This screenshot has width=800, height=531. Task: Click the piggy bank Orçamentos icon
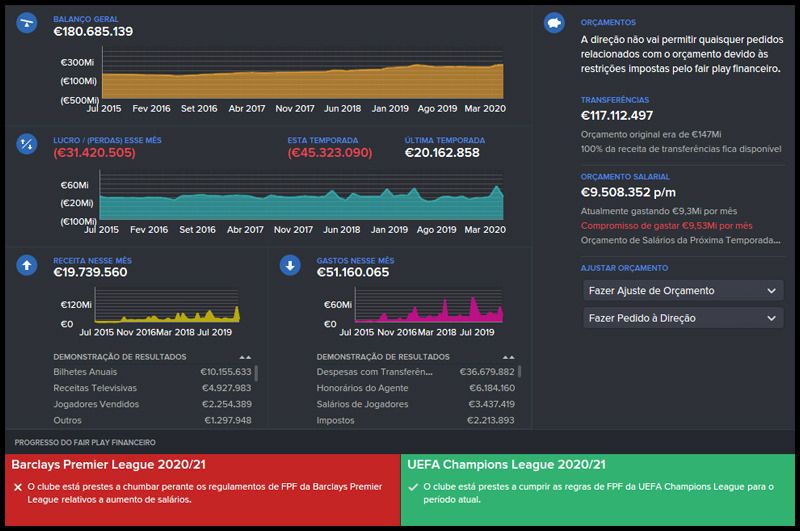click(555, 22)
